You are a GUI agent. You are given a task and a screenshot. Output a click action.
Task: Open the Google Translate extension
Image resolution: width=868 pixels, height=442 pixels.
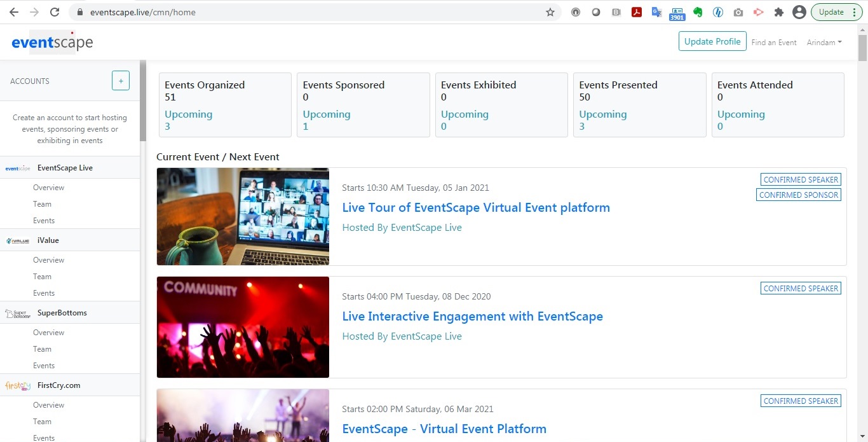[656, 11]
